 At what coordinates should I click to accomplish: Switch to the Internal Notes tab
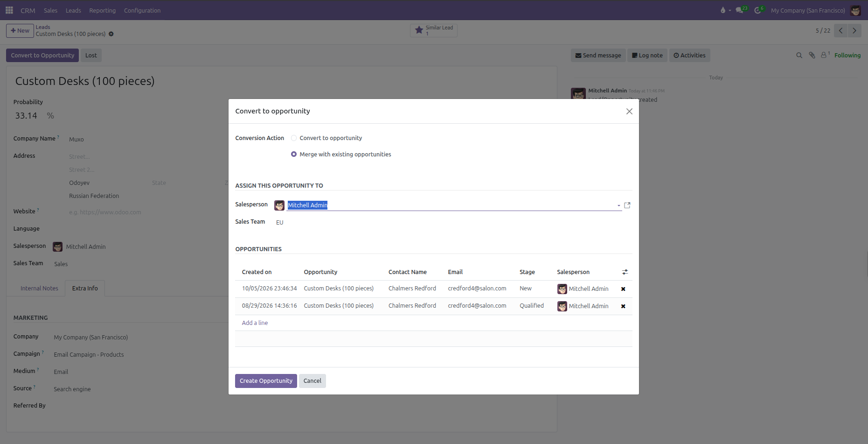pos(39,289)
